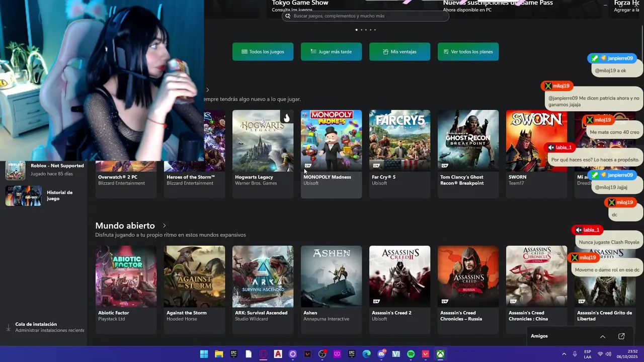Open the MONOPOLY Madness game card

(x=331, y=154)
